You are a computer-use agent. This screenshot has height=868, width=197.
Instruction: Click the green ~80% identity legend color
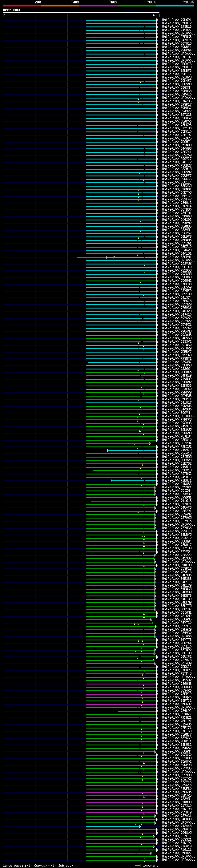tap(137, 6)
